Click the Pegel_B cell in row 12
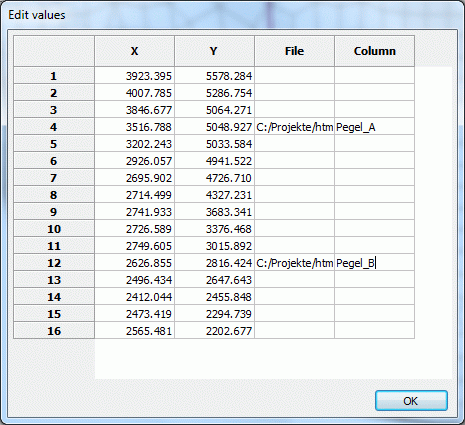 375,263
